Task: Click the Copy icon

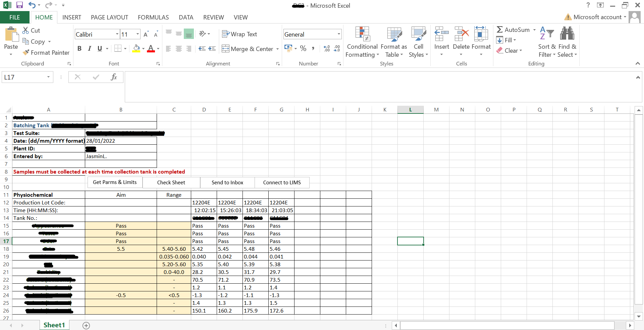Action: [25, 41]
